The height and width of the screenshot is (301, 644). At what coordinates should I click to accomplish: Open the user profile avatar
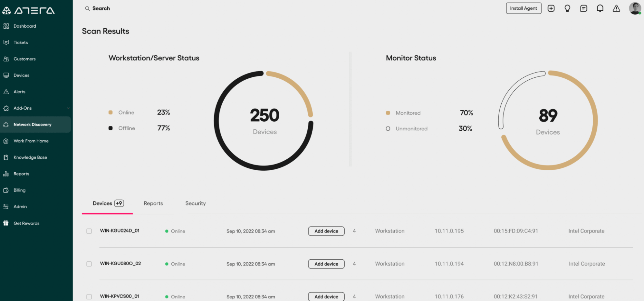(x=635, y=8)
